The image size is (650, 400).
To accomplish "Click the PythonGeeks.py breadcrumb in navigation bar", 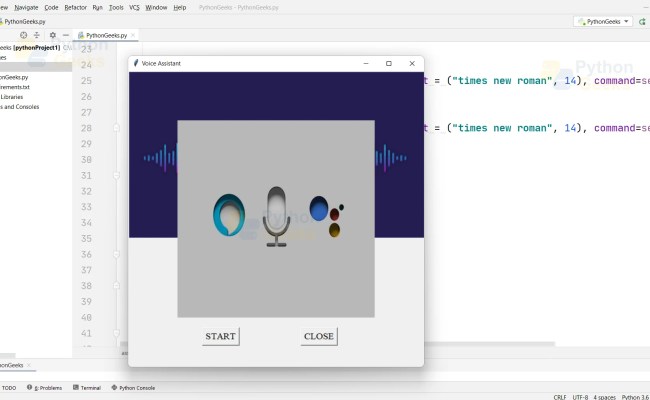I will pos(23,22).
